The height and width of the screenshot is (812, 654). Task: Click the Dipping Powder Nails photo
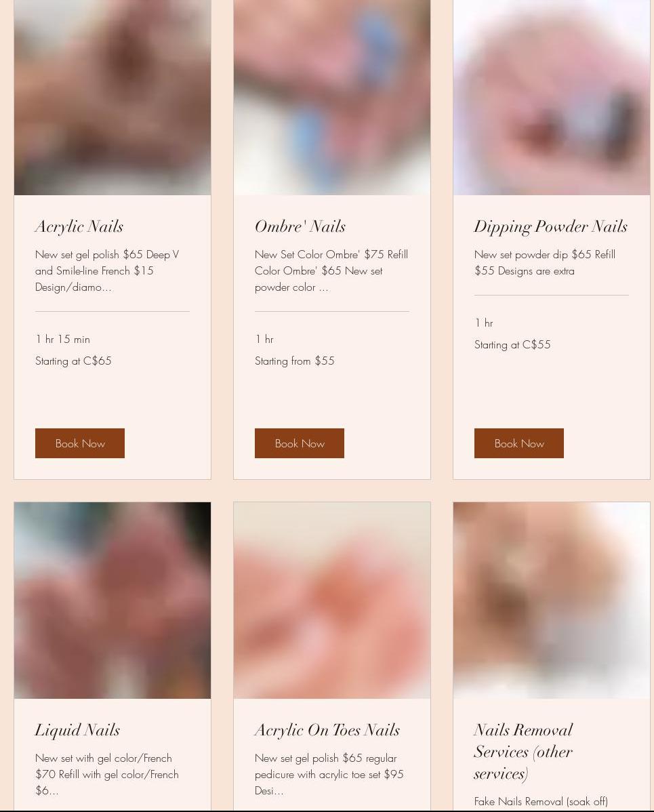click(552, 98)
